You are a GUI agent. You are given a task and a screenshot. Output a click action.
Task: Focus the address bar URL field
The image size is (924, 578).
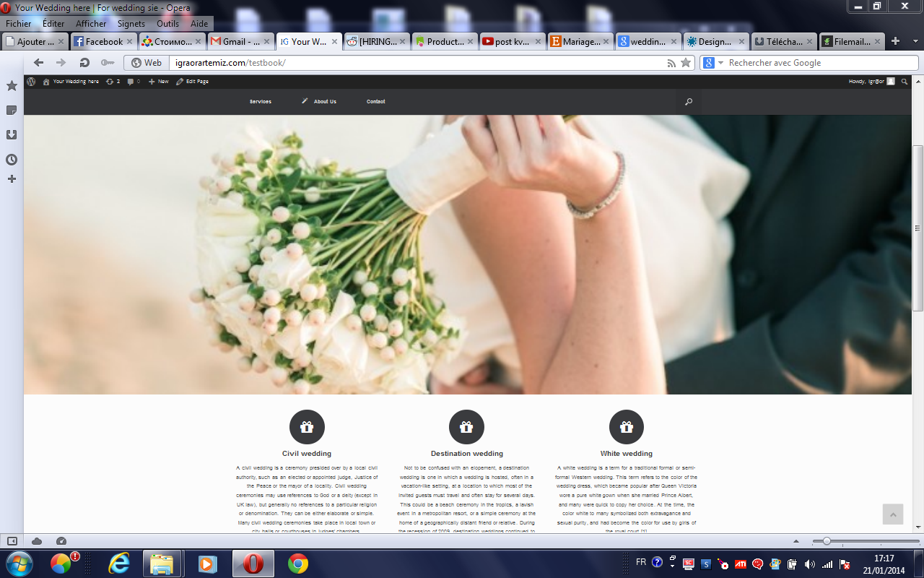click(417, 63)
